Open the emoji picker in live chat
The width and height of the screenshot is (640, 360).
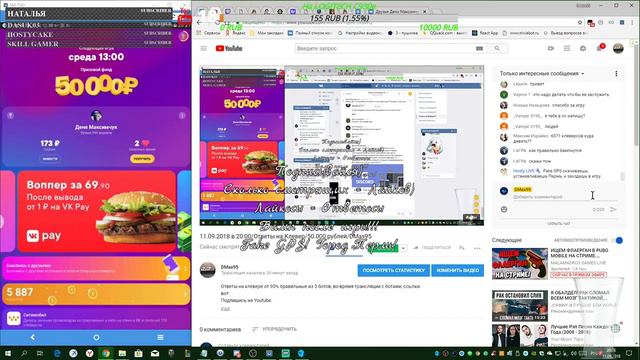(504, 209)
